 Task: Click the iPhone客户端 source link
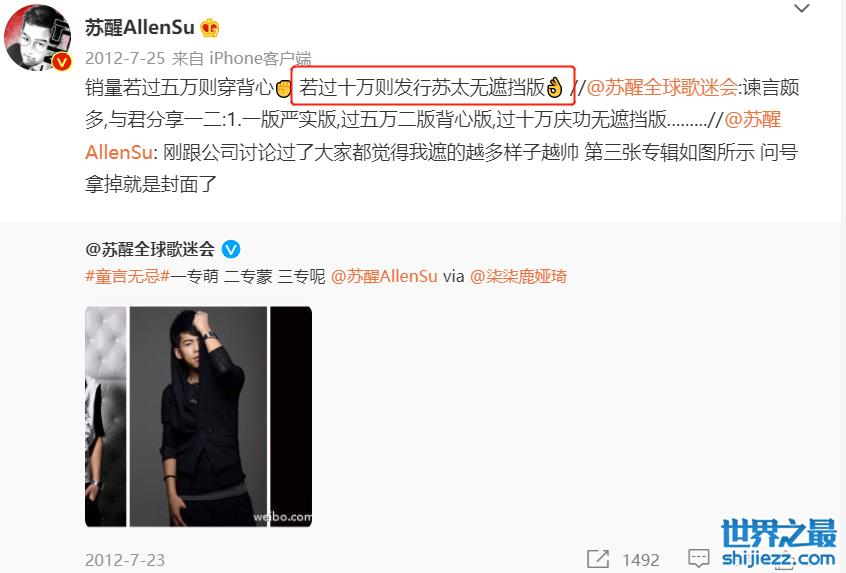click(x=260, y=58)
